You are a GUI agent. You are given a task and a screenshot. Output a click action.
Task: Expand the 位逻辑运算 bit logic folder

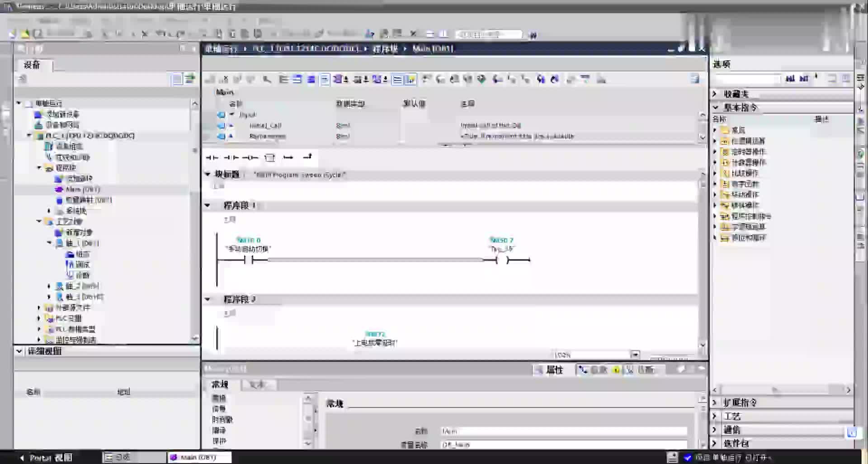pos(715,141)
